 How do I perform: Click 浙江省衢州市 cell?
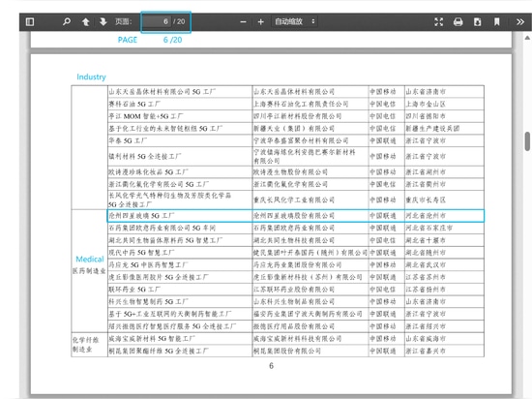coord(444,184)
